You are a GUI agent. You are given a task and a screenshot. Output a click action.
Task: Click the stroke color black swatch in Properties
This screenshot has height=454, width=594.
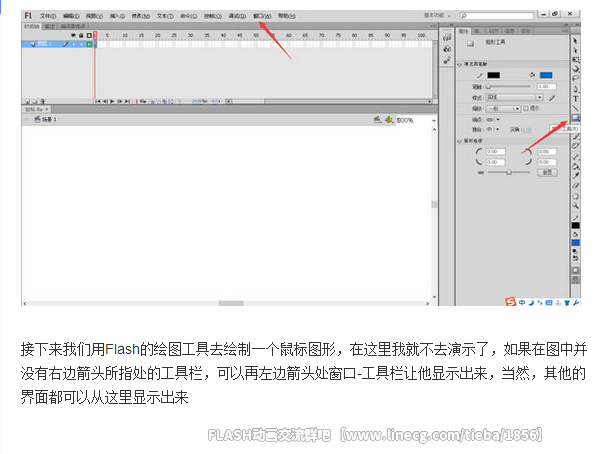point(493,75)
